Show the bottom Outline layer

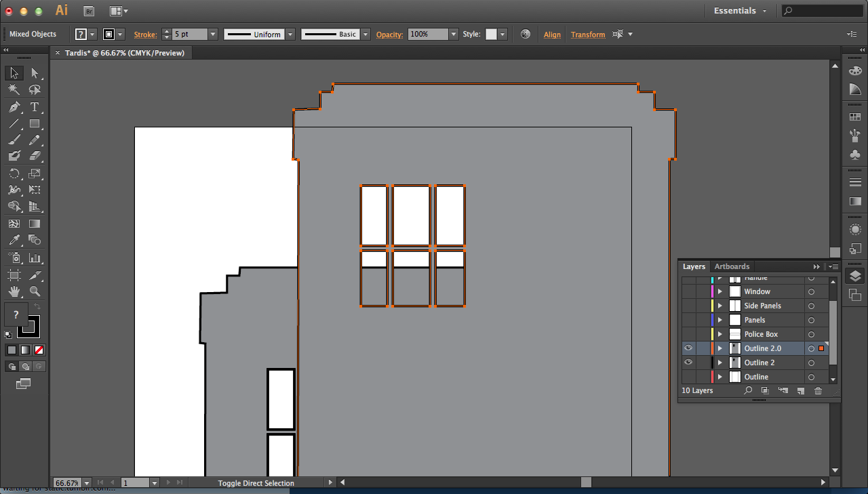point(688,377)
